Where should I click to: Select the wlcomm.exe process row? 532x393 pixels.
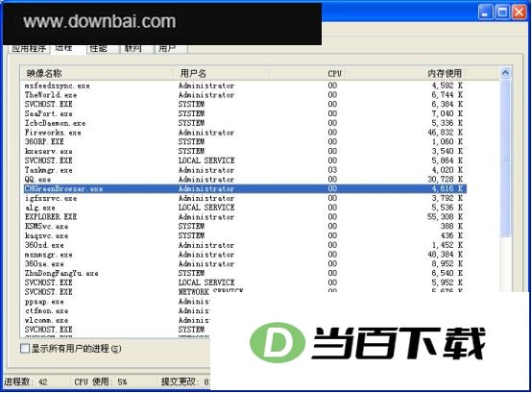[117, 320]
